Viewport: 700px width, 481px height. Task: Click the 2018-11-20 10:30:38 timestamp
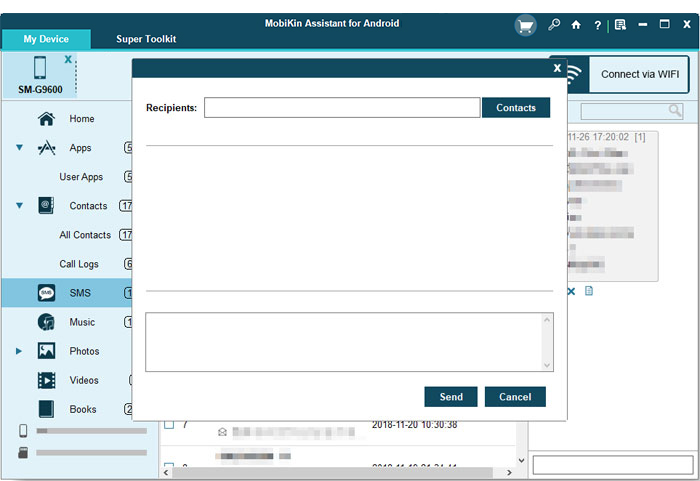coord(414,425)
